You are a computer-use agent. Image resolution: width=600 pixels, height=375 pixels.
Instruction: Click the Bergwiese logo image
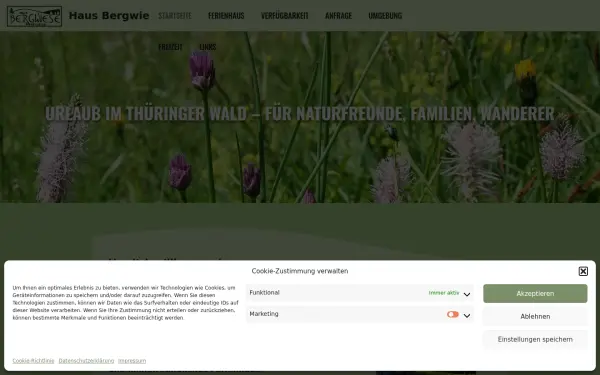coord(34,16)
